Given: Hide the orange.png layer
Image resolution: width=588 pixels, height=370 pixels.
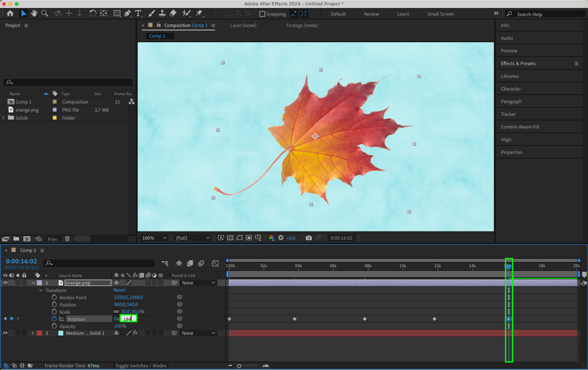Looking at the screenshot, I should point(5,283).
